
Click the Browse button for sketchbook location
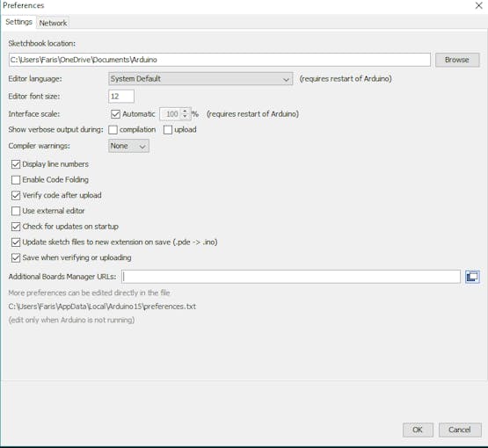(x=457, y=60)
